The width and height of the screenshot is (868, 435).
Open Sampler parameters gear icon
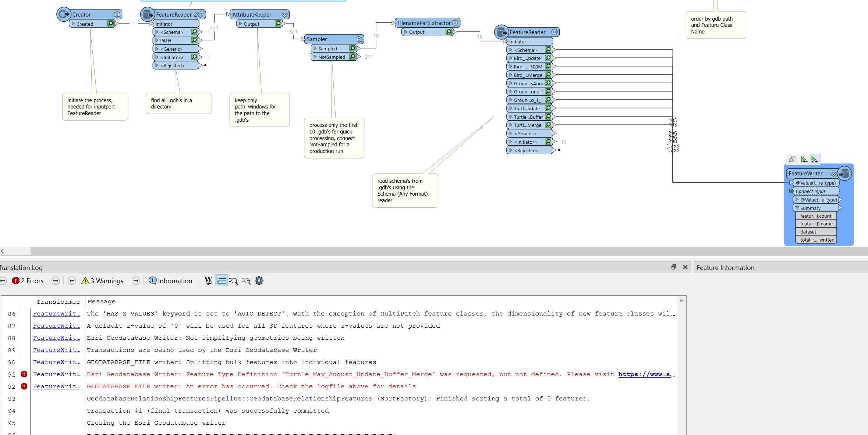click(359, 39)
